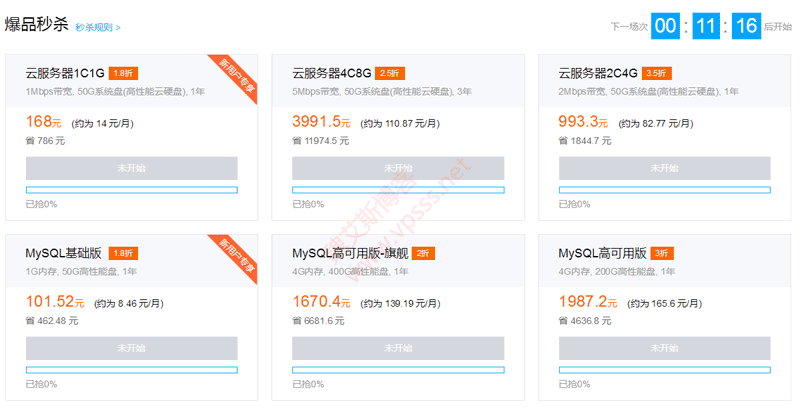Image resolution: width=800 pixels, height=408 pixels.
Task: Click specs line starting 5Mbps带宽
Action: click(x=382, y=92)
